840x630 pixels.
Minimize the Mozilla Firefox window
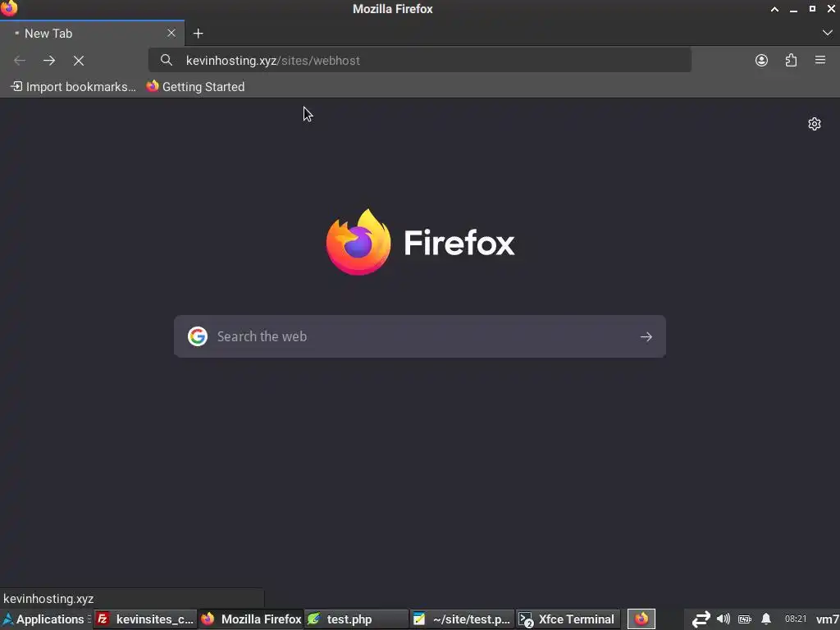(x=793, y=9)
